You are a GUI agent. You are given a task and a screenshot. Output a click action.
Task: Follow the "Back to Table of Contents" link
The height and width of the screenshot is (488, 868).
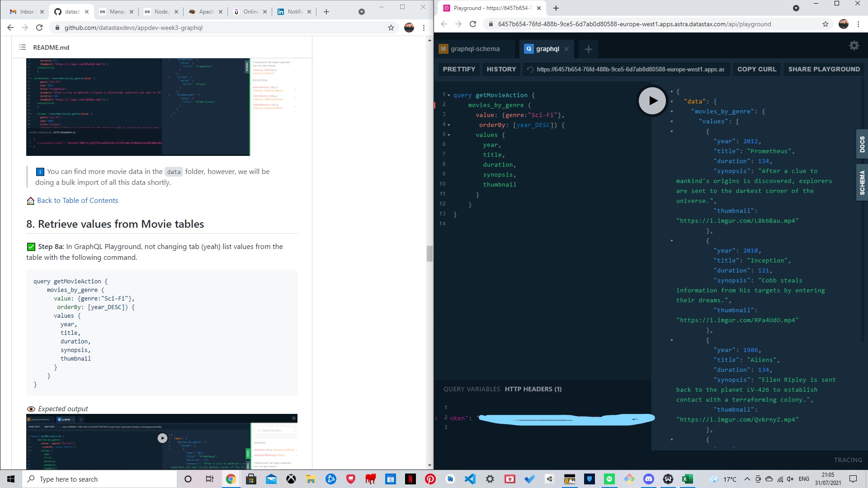(77, 201)
